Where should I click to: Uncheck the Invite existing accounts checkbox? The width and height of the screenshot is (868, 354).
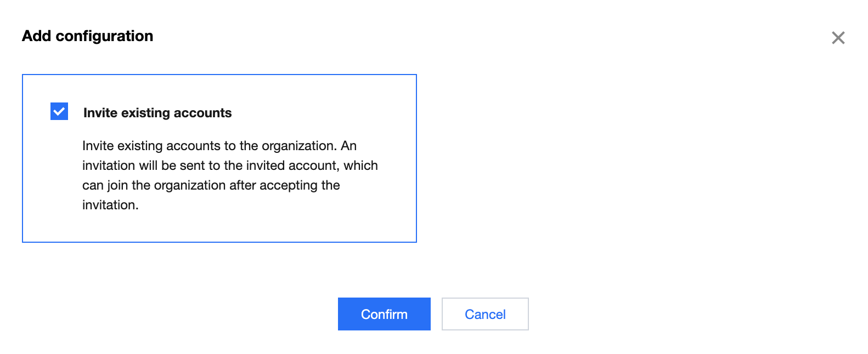[x=59, y=111]
